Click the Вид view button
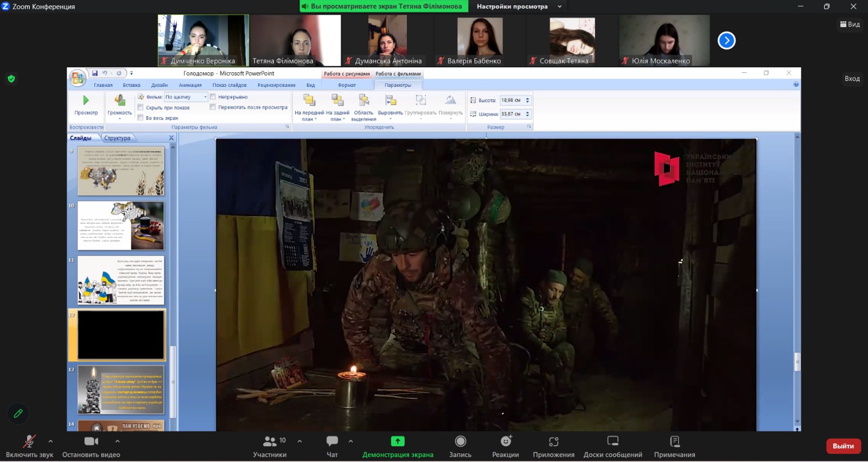The image size is (868, 462). (x=850, y=24)
